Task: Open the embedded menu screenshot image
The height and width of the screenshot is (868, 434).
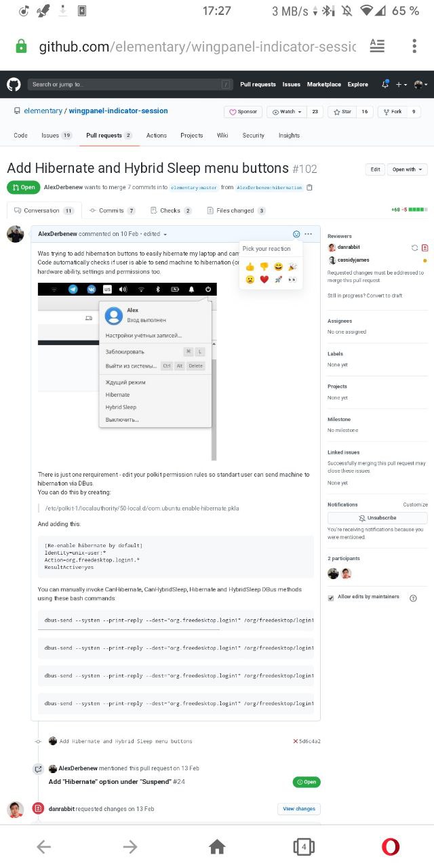Action: (127, 372)
